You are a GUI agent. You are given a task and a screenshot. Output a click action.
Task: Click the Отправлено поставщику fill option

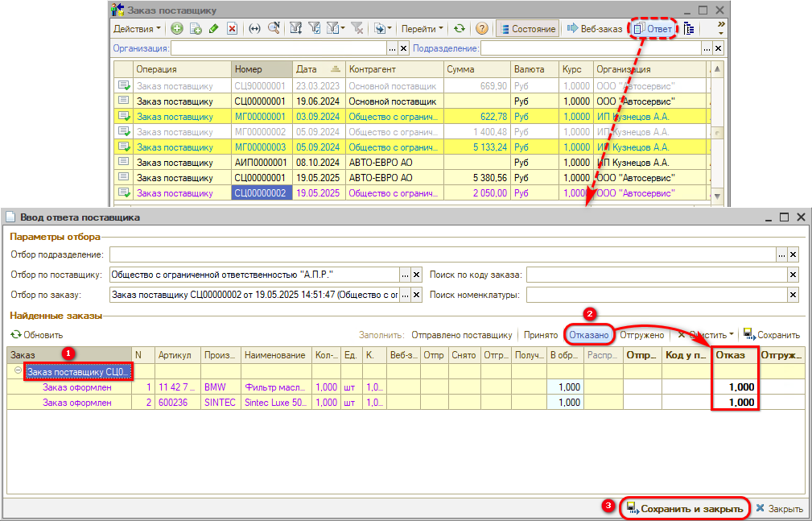coord(461,334)
